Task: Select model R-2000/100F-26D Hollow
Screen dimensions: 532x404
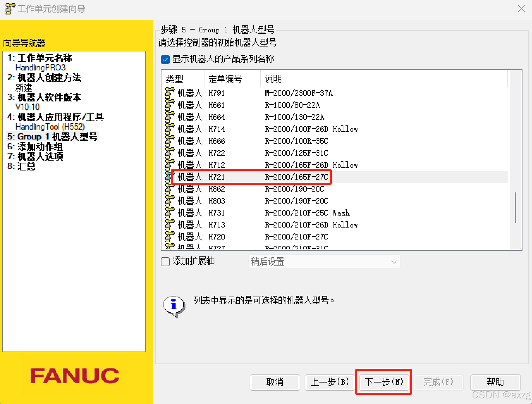Action: (x=311, y=129)
